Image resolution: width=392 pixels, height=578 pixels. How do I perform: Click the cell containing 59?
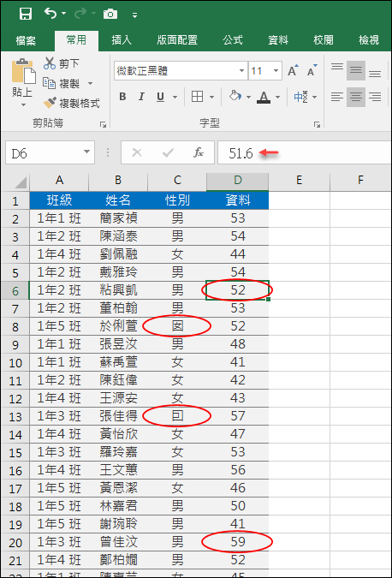coord(238,542)
